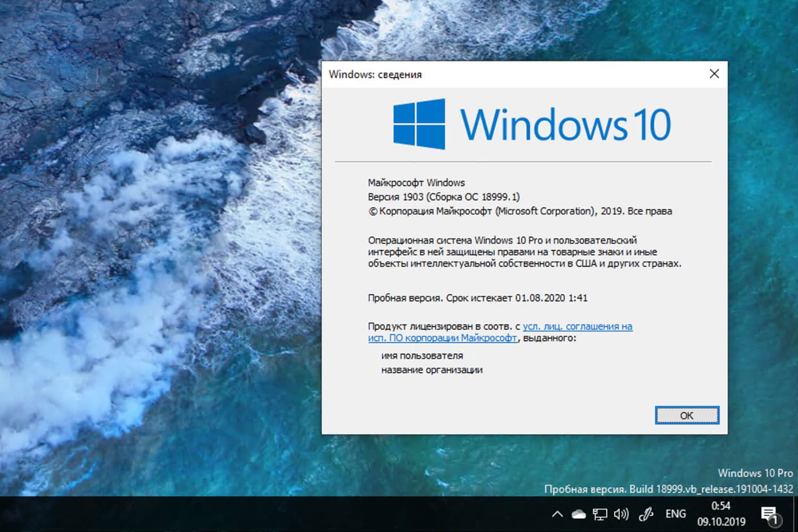The height and width of the screenshot is (532, 798).
Task: Close the Windows: сведения dialog
Action: pyautogui.click(x=714, y=74)
